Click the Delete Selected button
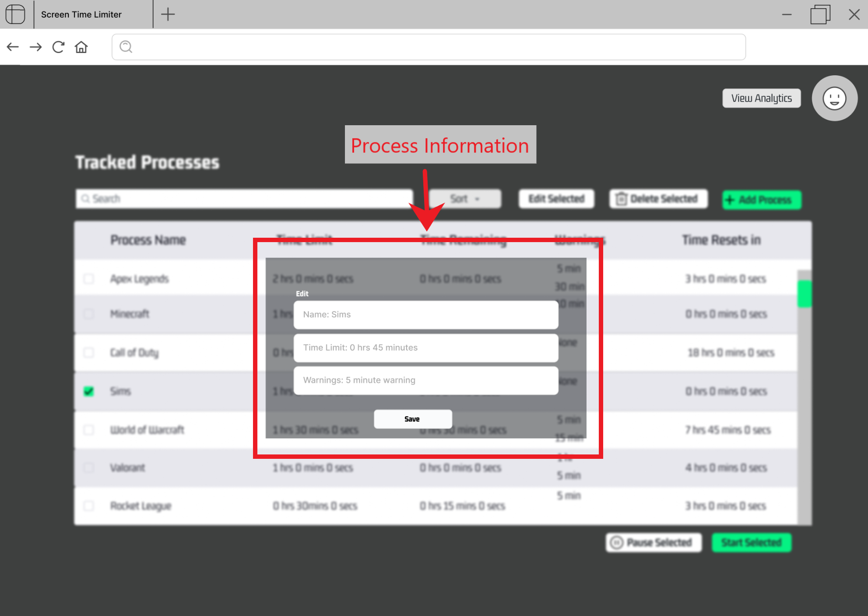The image size is (868, 616). coord(658,199)
